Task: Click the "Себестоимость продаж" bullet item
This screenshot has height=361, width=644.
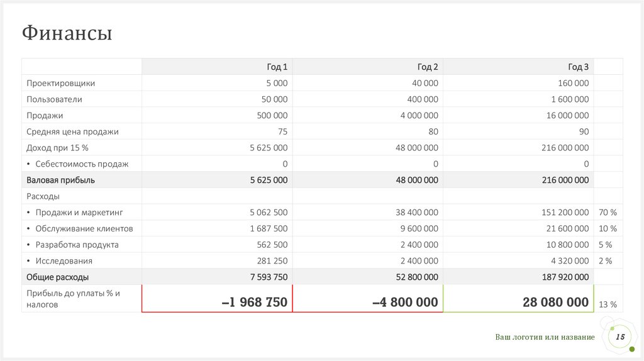Action: tap(82, 164)
